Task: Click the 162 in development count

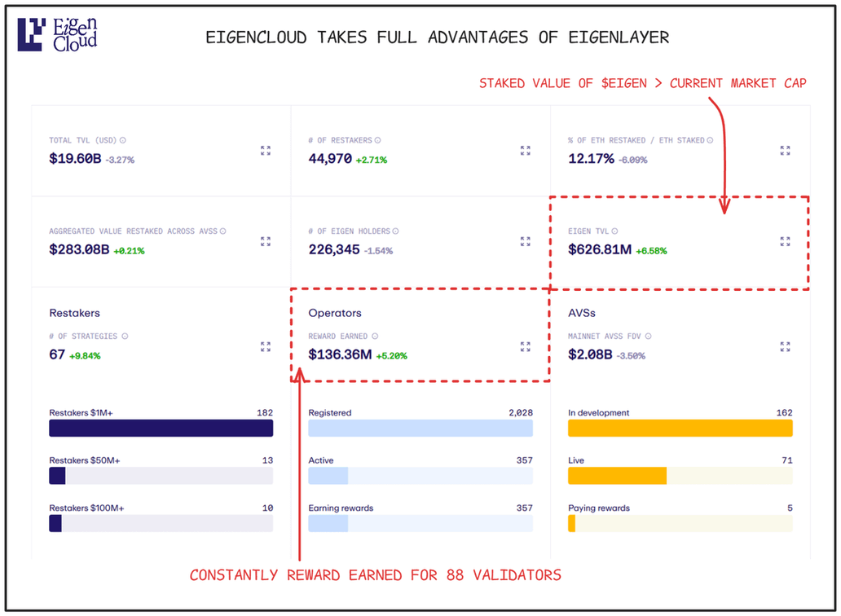Action: tap(784, 413)
